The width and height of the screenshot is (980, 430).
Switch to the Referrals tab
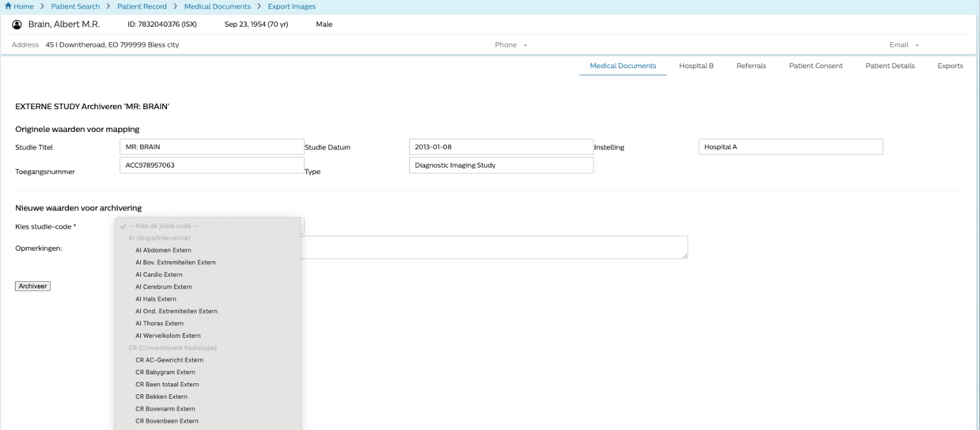click(x=751, y=66)
